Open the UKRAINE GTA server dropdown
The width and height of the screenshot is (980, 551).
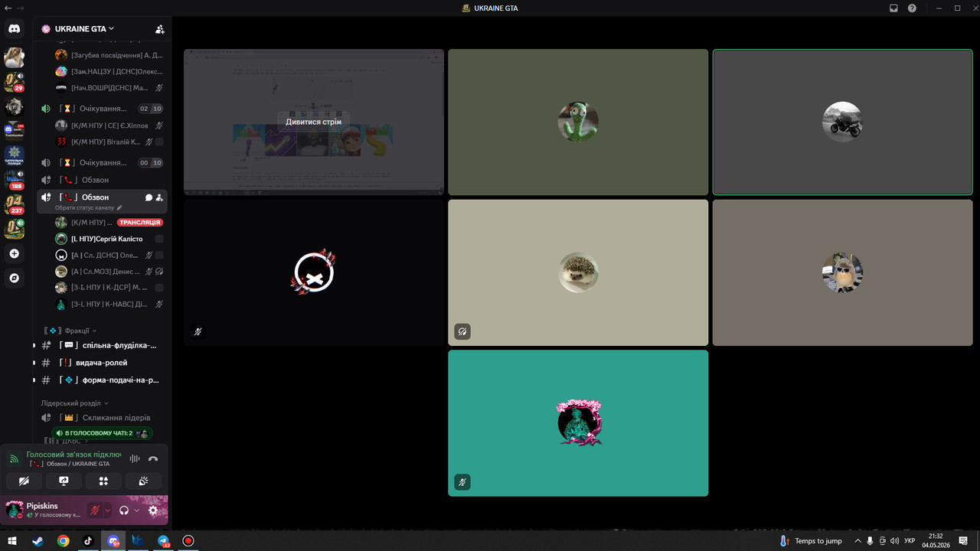pyautogui.click(x=83, y=29)
